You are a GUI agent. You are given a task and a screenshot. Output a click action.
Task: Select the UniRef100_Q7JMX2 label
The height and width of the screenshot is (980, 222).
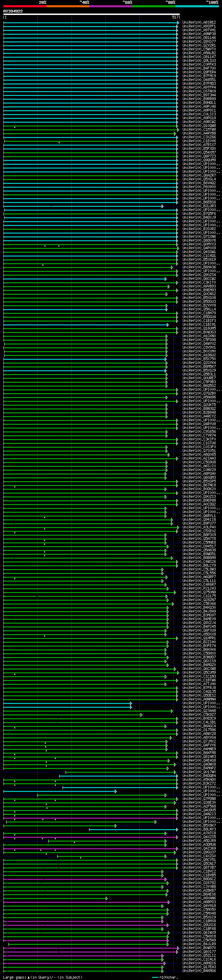pyautogui.click(x=199, y=741)
